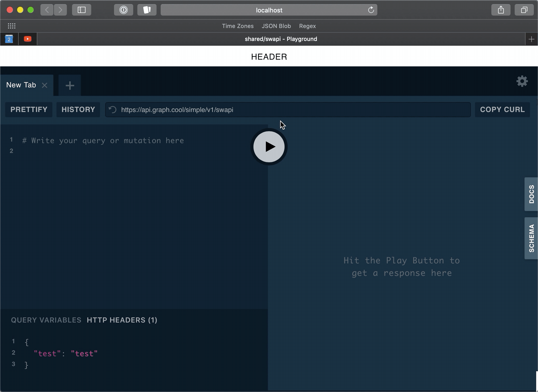This screenshot has width=538, height=392.
Task: Click the PRETTIFY button
Action: click(29, 110)
